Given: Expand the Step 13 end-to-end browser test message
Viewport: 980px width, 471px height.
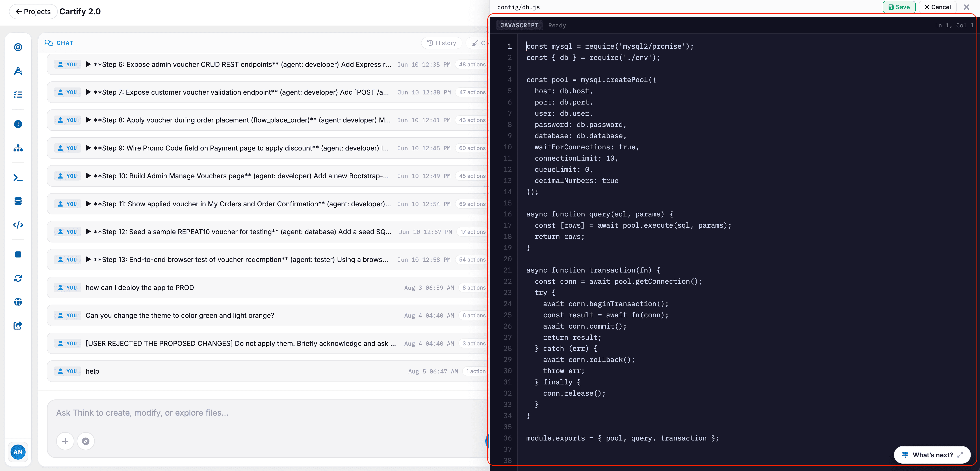Looking at the screenshot, I should tap(88, 260).
